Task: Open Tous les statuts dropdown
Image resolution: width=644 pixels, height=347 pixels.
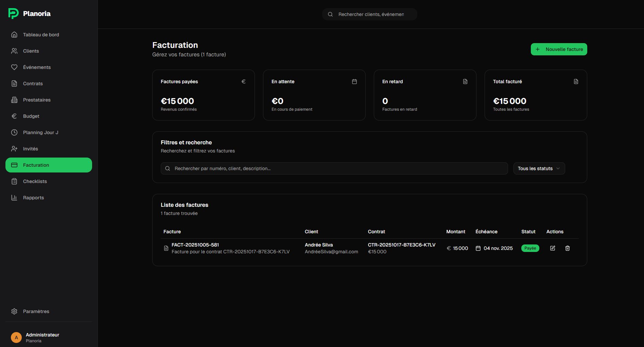Action: coord(539,168)
